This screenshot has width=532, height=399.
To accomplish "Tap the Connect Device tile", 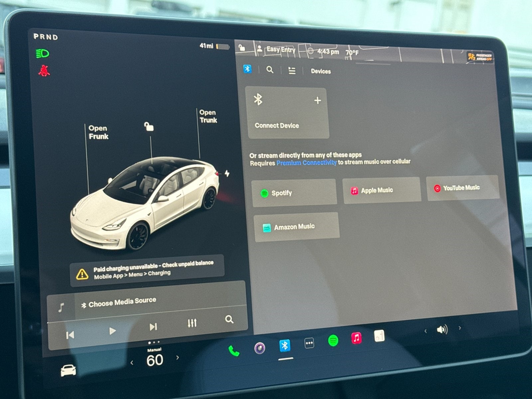I will tap(288, 113).
